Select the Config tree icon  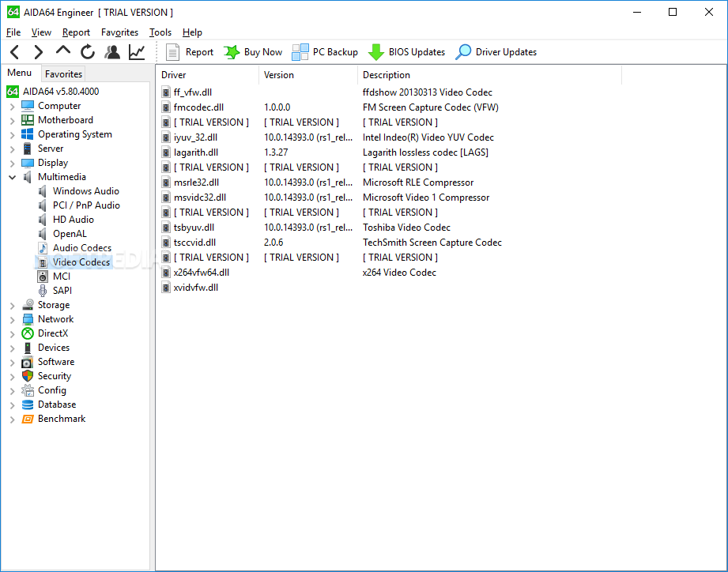28,390
